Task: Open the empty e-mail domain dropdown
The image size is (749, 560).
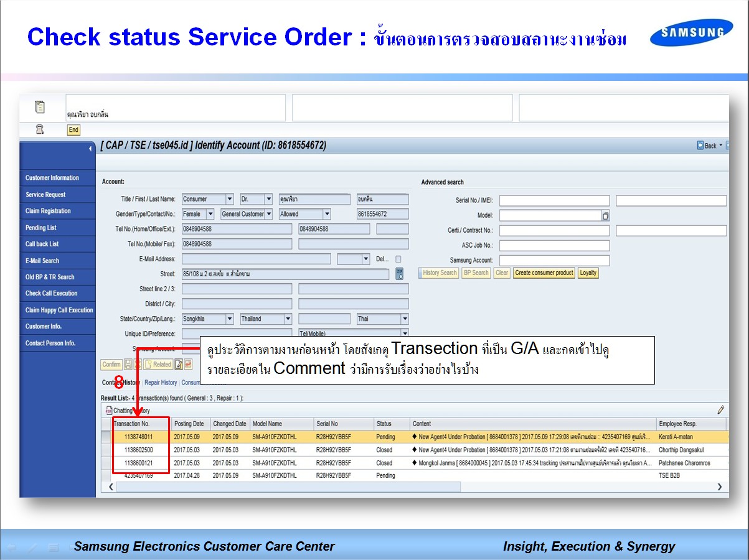Action: pyautogui.click(x=365, y=259)
